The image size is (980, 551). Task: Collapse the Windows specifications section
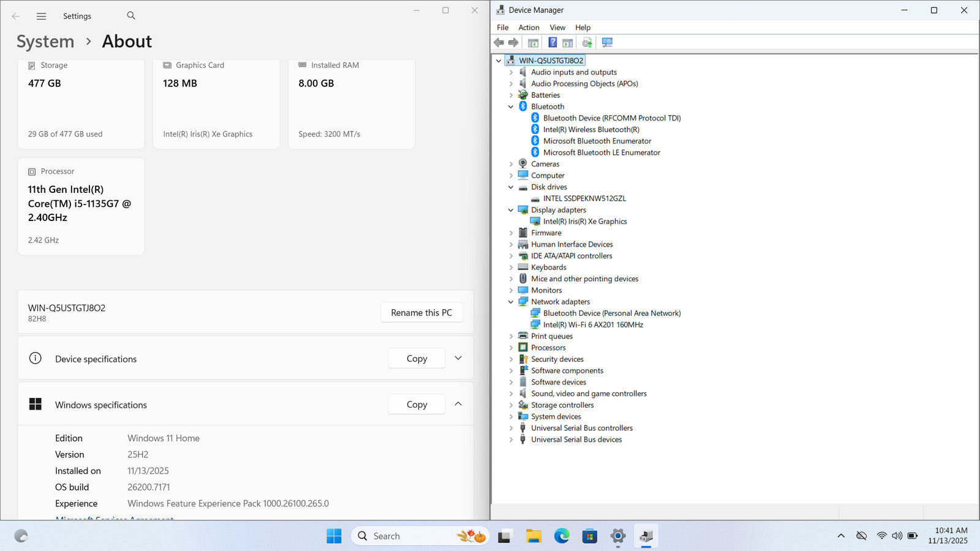pyautogui.click(x=458, y=404)
